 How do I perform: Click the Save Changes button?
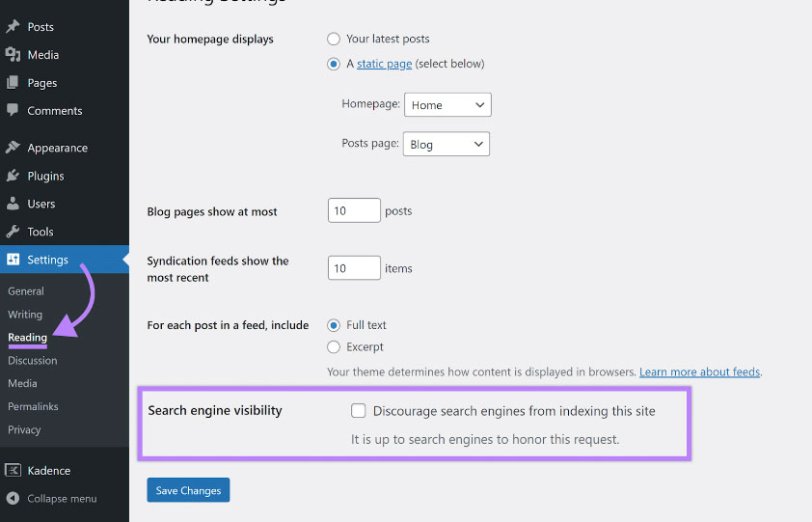click(x=188, y=490)
